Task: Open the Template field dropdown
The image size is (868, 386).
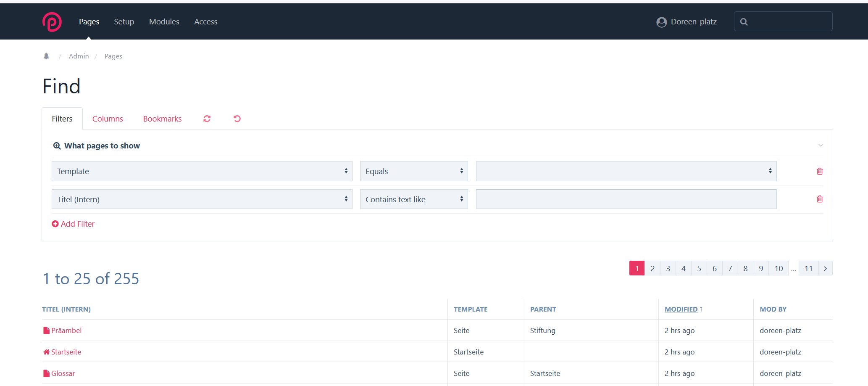Action: click(x=202, y=171)
